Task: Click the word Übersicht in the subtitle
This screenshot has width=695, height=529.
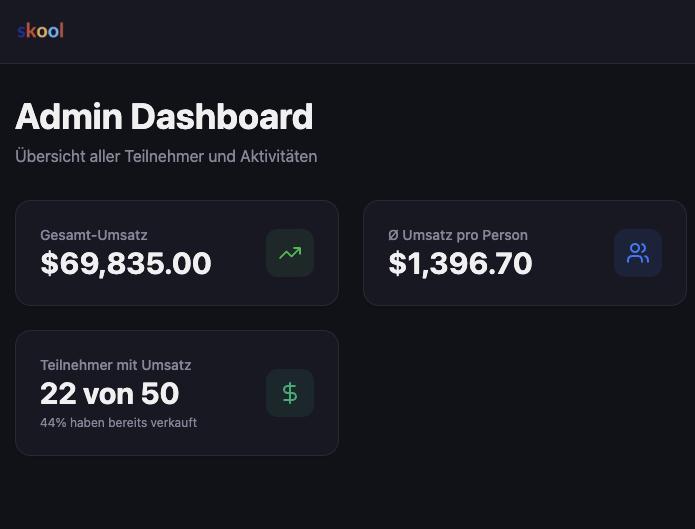Action: click(50, 157)
